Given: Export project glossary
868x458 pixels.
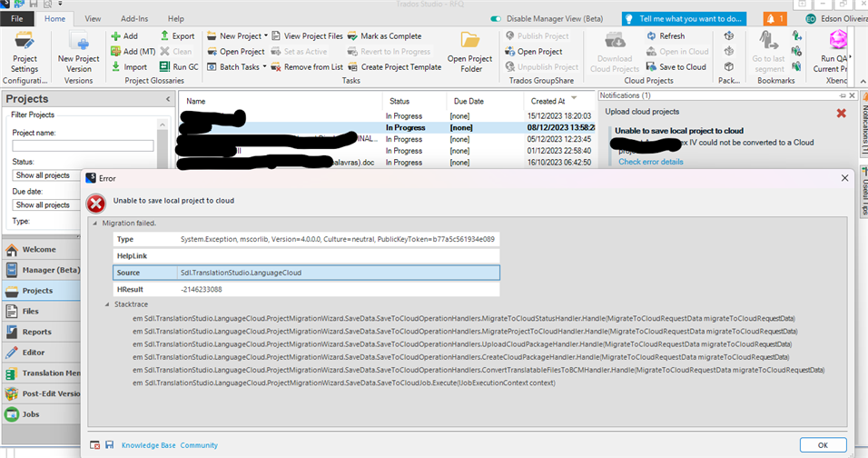Looking at the screenshot, I should 178,36.
